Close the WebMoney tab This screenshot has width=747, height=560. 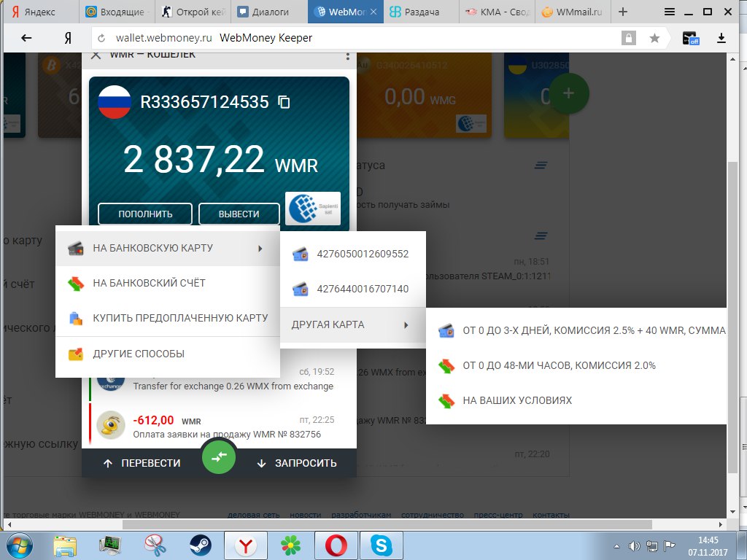pyautogui.click(x=373, y=12)
